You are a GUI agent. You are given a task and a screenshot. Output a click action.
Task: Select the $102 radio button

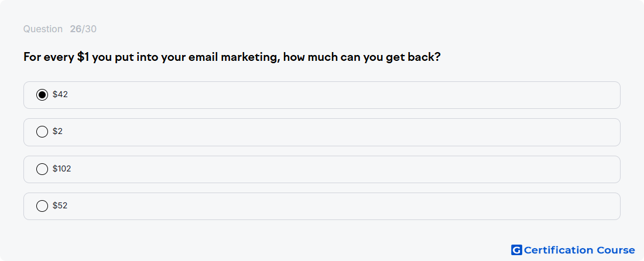point(42,169)
